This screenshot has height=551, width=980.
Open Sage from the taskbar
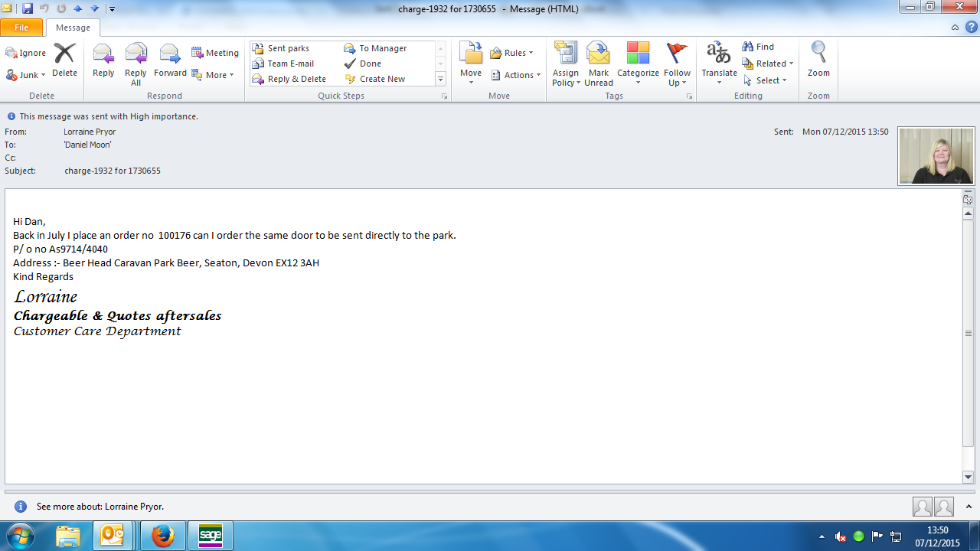click(210, 536)
